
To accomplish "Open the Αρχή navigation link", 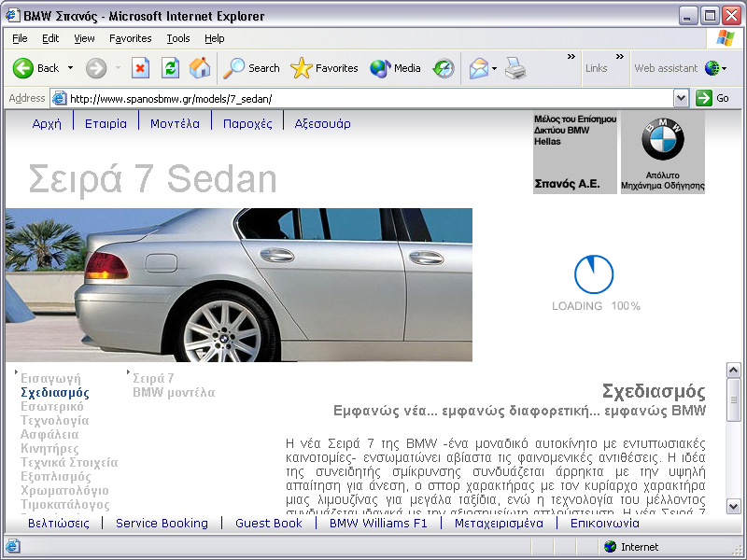I will [x=47, y=124].
